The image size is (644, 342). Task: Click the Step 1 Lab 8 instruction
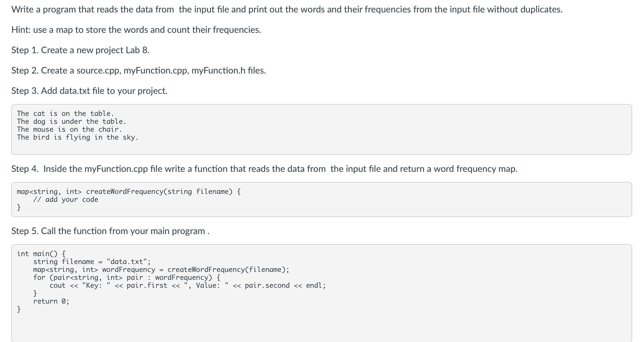click(80, 50)
